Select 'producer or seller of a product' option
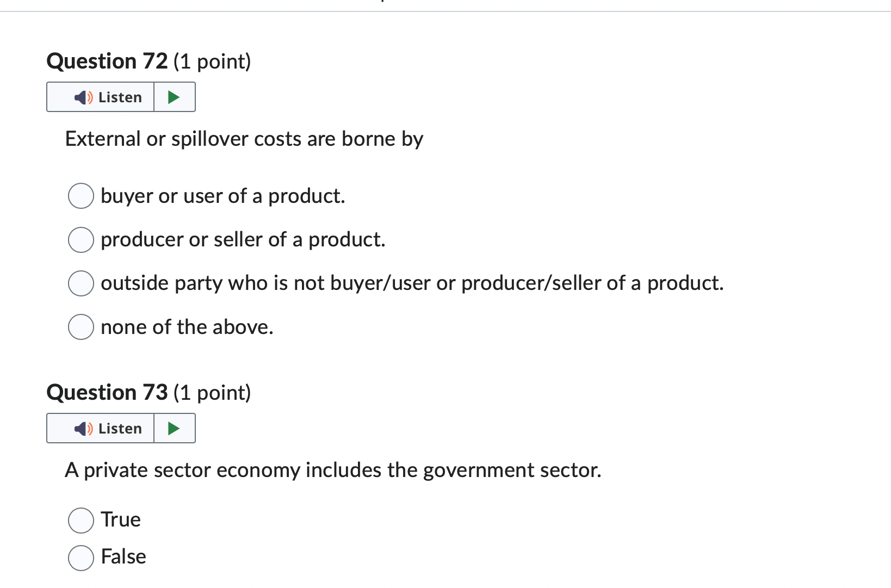This screenshot has width=891, height=588. (x=81, y=239)
